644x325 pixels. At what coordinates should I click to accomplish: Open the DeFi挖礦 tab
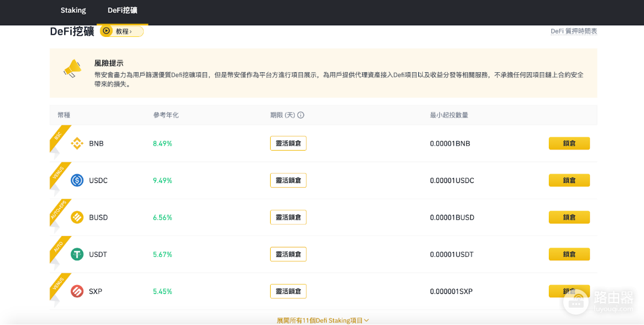[122, 11]
